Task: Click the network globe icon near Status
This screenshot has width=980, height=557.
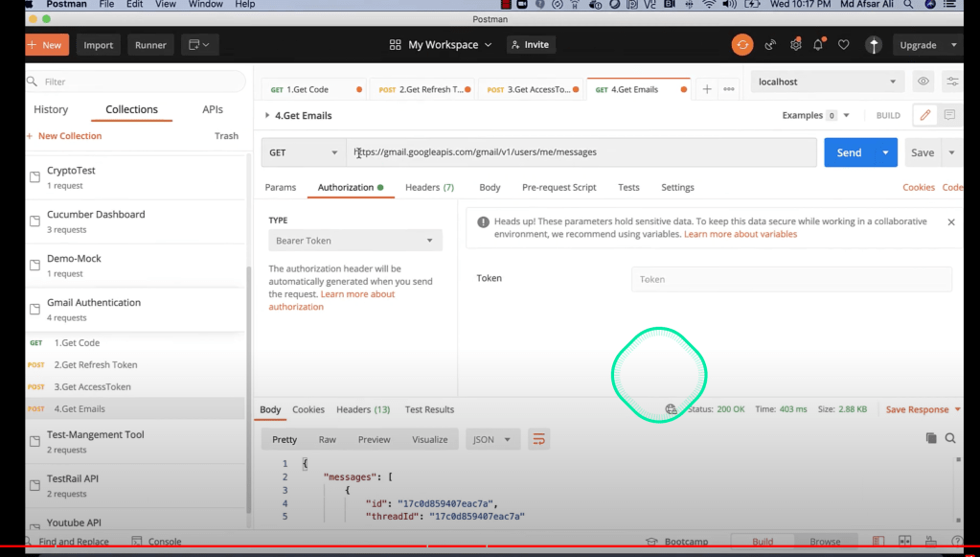Action: pyautogui.click(x=672, y=409)
